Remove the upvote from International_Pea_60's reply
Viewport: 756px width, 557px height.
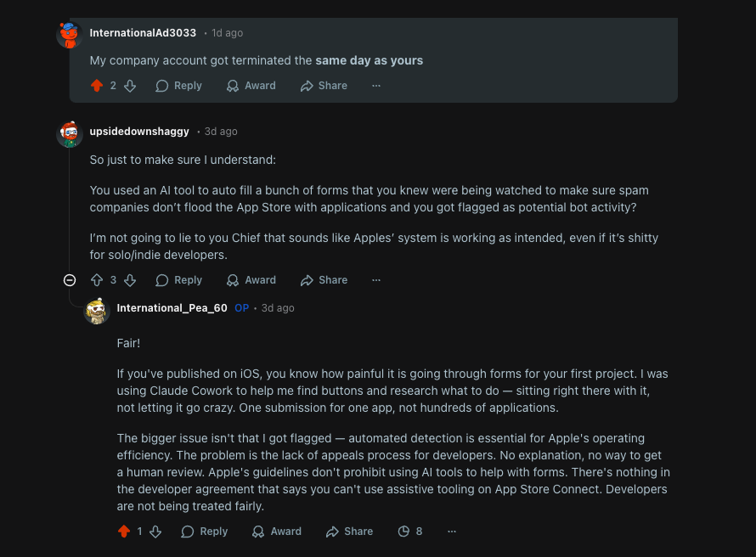click(123, 531)
